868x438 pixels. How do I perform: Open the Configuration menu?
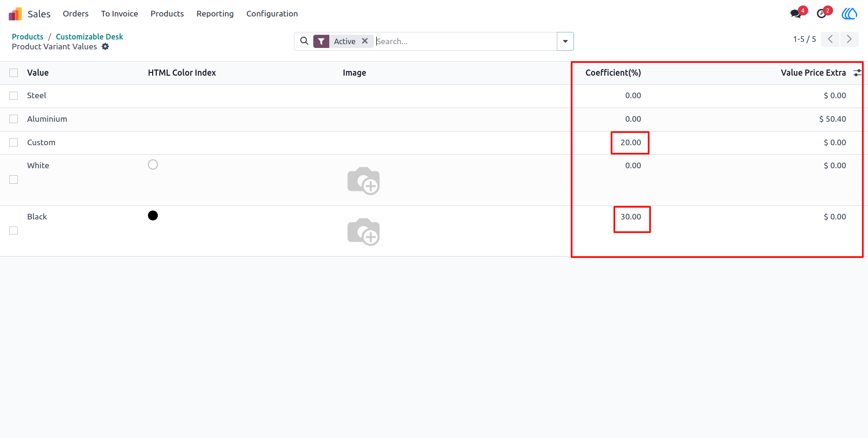[x=272, y=14]
